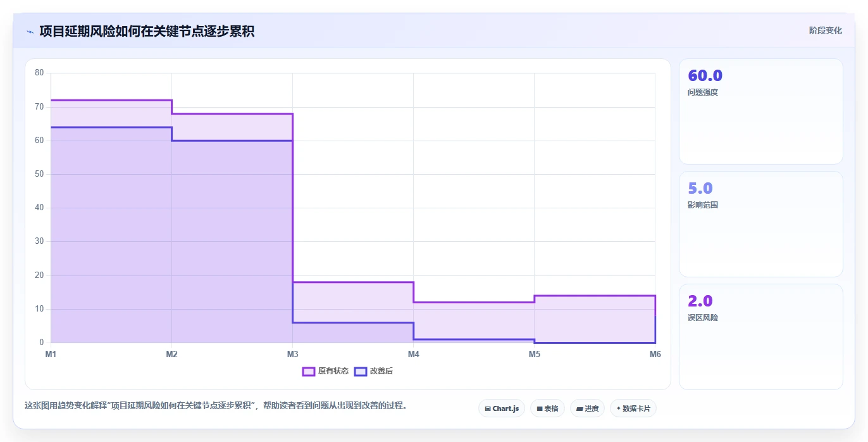Viewport: 868px width, 442px height.
Task: Click the icon in the 表格 chip
Action: point(540,409)
